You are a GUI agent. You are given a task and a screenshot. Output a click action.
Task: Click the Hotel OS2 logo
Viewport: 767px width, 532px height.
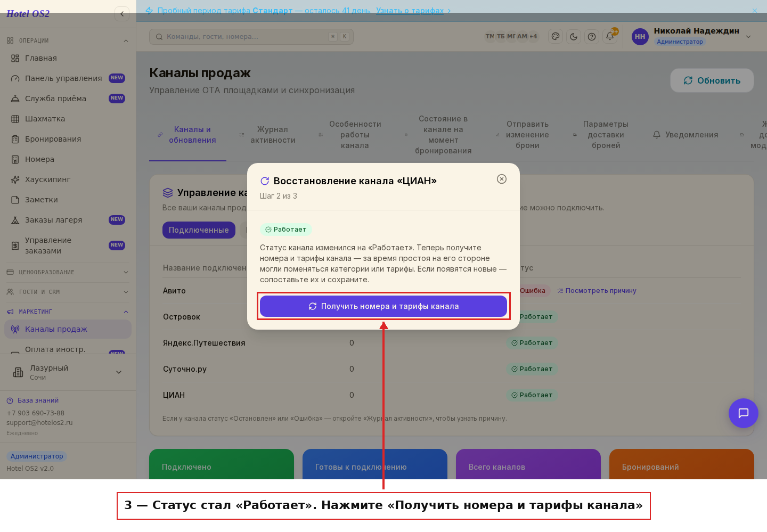click(28, 14)
